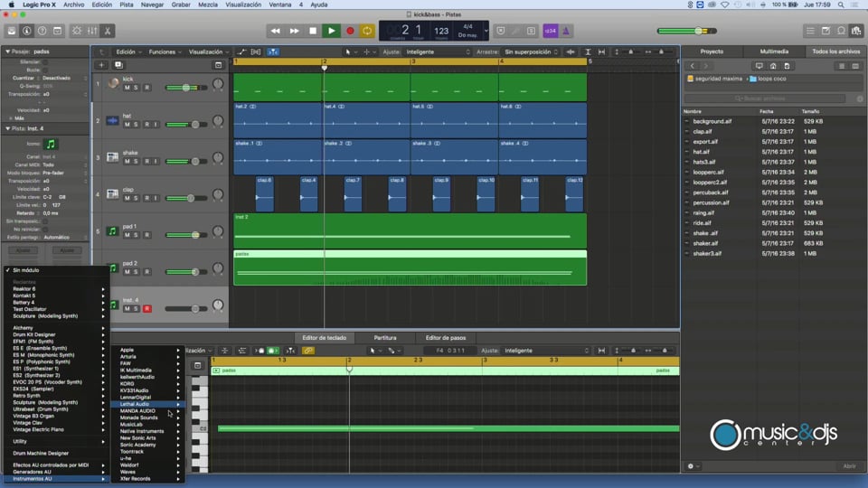
Task: Choose Native Instruments in plugin submenu
Action: (147, 431)
